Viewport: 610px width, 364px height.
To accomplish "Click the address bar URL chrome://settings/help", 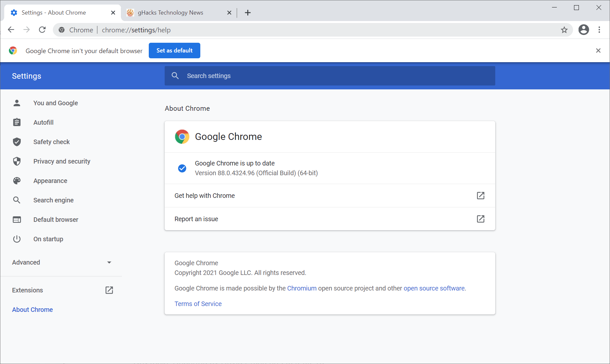I will pos(136,30).
